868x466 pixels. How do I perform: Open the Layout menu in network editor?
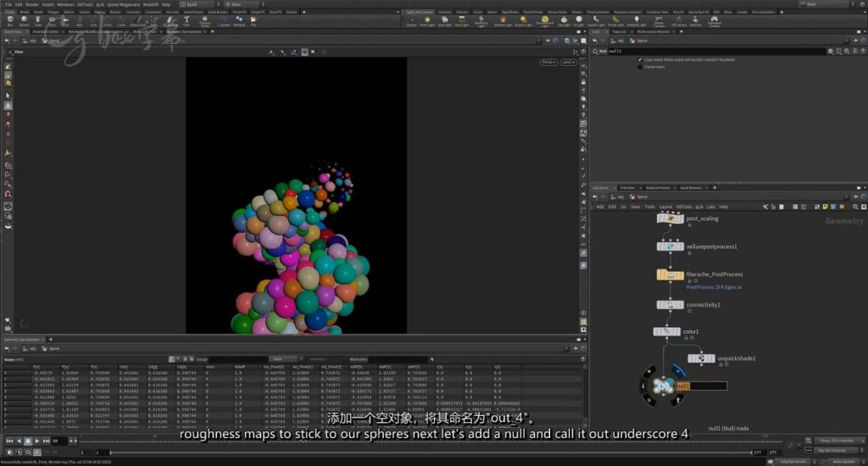665,207
